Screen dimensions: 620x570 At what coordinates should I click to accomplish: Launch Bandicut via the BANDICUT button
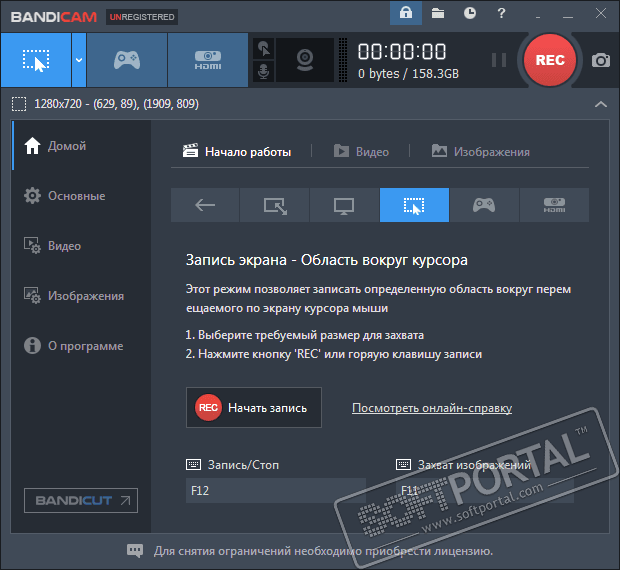pyautogui.click(x=81, y=500)
